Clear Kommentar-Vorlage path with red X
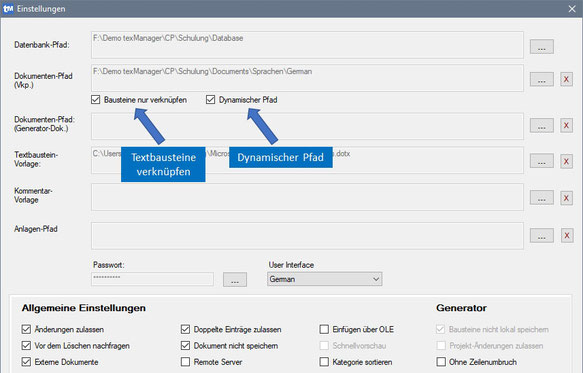Viewport: 583px width, 373px height. (x=566, y=198)
